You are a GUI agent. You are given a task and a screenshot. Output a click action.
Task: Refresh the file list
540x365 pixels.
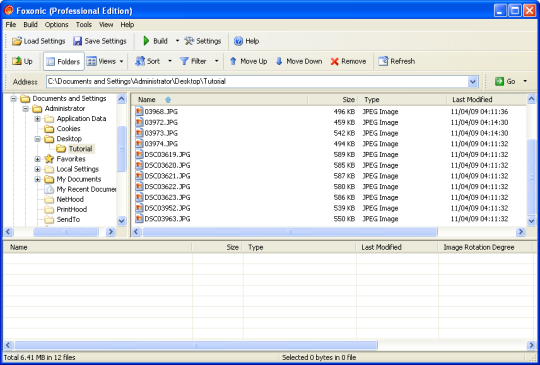pos(396,61)
